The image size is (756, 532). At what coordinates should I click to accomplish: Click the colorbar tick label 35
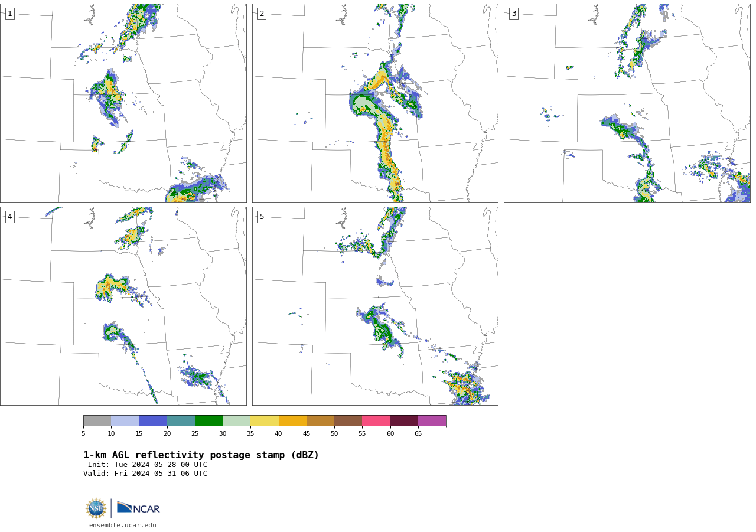(250, 433)
